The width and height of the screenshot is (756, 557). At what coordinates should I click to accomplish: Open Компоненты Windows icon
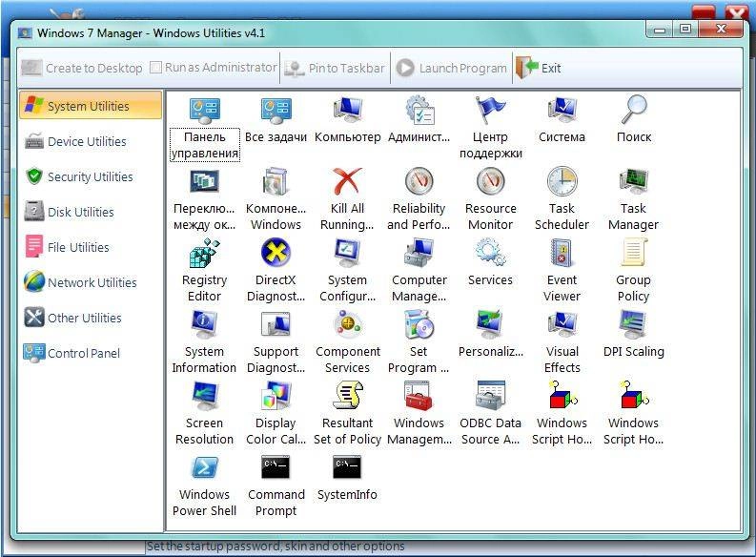276,182
